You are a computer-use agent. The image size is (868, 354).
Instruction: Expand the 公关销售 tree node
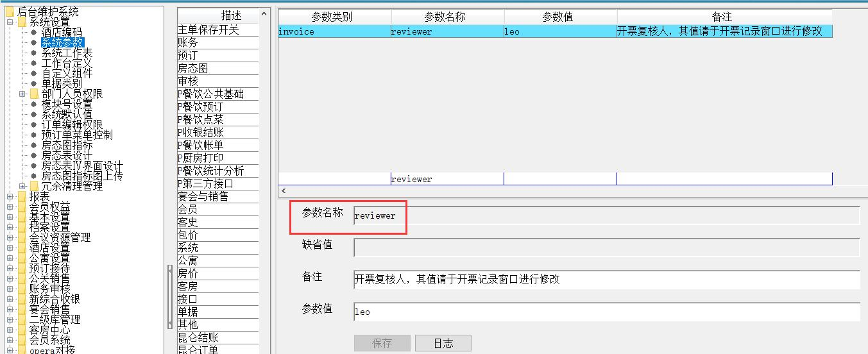click(x=10, y=279)
